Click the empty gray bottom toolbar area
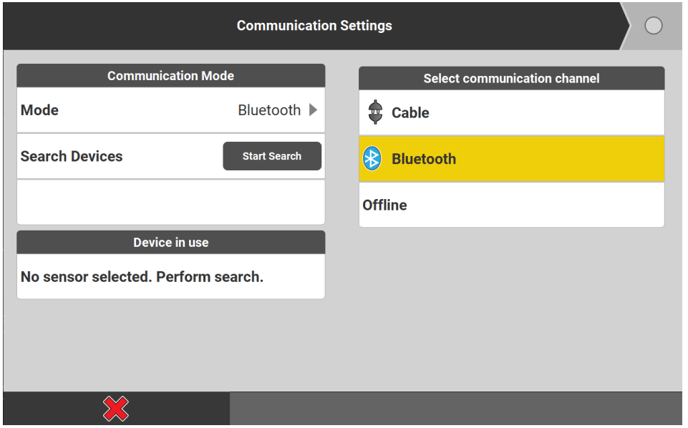This screenshot has height=428, width=688. tap(455, 408)
